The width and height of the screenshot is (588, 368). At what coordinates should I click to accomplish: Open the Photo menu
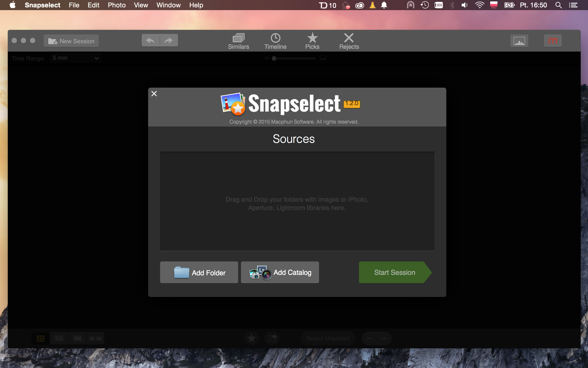pyautogui.click(x=117, y=5)
